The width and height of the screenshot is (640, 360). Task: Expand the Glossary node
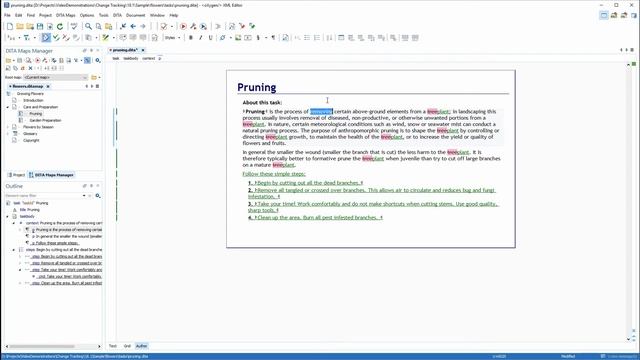coord(8,133)
